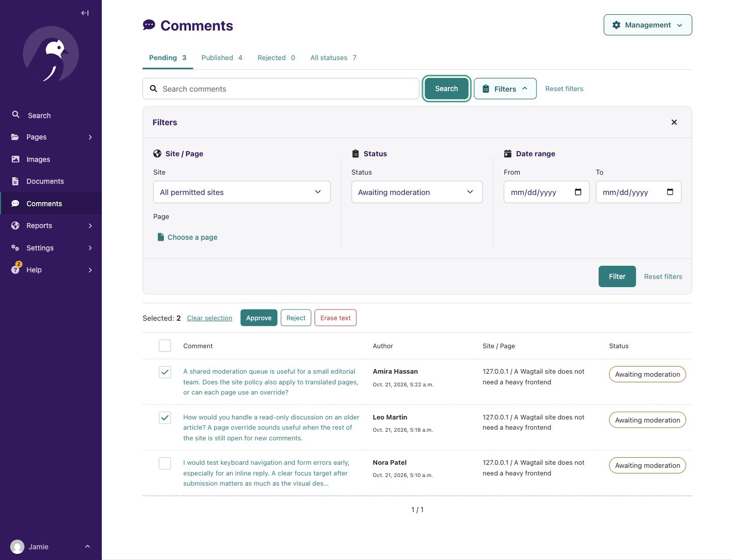Screen dimensions: 733x560
Task: Apply filters with the Filter button
Action: pos(617,276)
